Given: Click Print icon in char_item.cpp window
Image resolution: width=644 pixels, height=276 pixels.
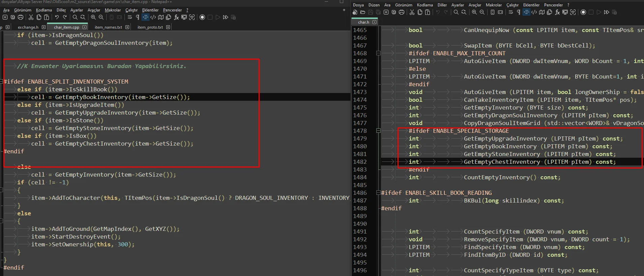Looking at the screenshot, I should [21, 17].
